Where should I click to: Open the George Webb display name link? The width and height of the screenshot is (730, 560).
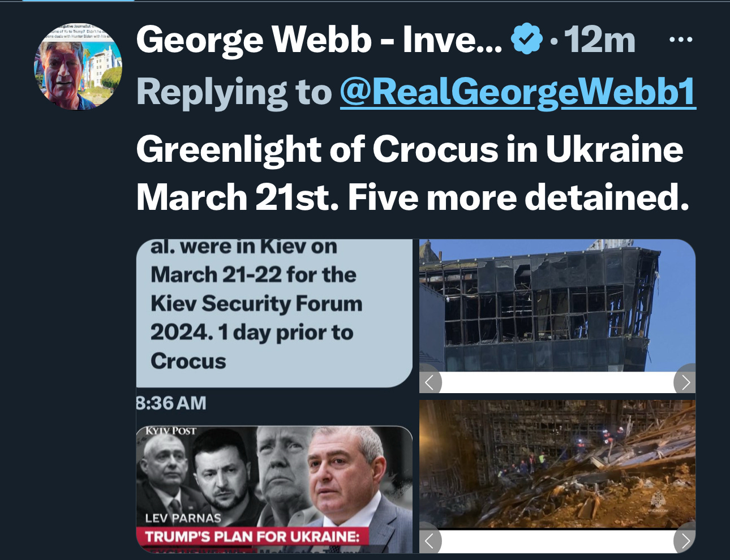click(x=319, y=40)
